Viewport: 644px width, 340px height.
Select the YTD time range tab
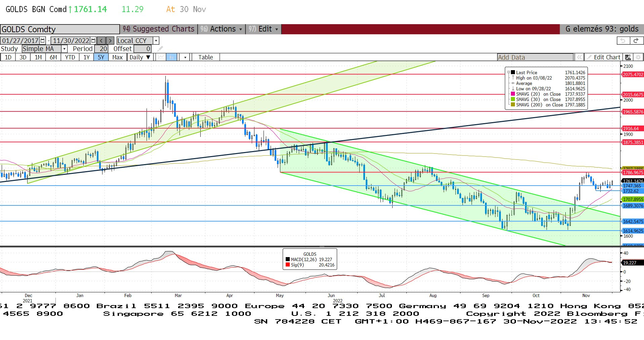(70, 57)
